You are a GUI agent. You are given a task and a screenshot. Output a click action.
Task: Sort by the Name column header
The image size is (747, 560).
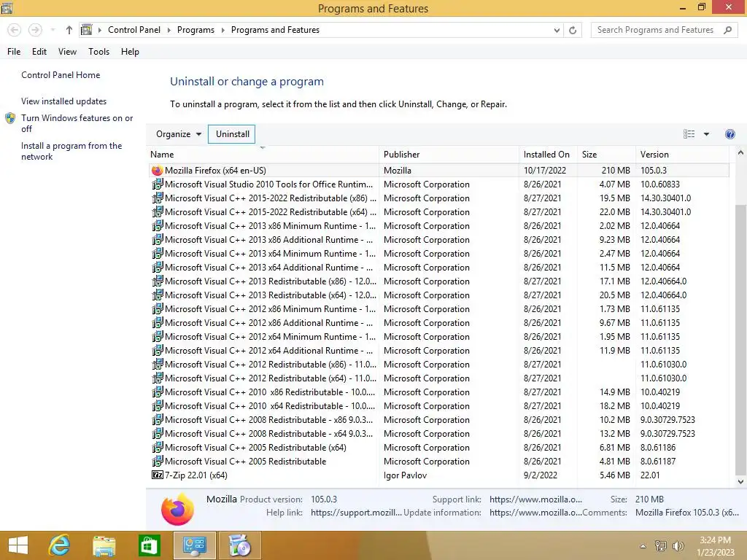(263, 155)
